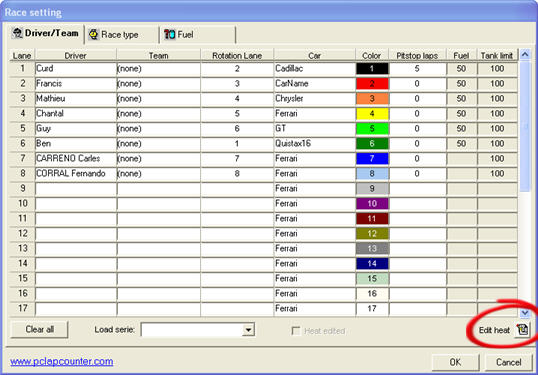Select lane row number 17
Image resolution: width=538 pixels, height=375 pixels.
point(23,308)
